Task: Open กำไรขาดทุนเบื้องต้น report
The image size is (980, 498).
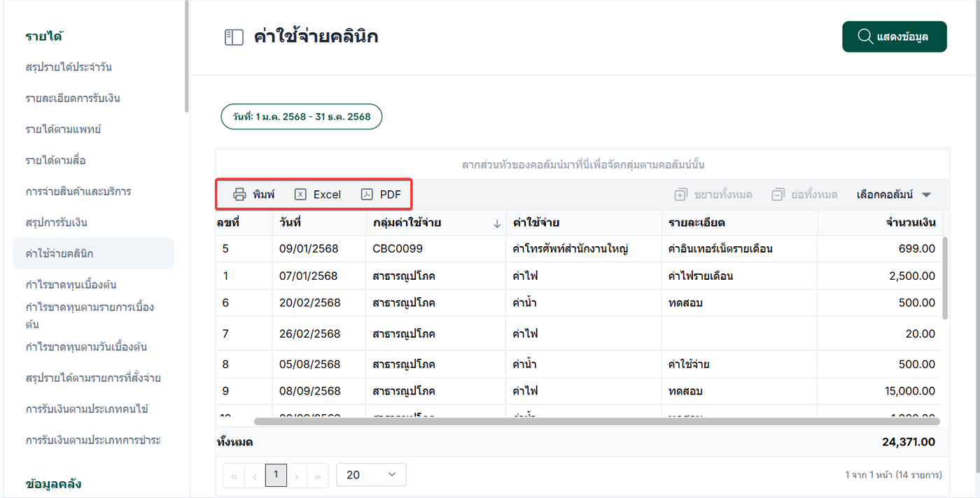Action: (x=71, y=285)
